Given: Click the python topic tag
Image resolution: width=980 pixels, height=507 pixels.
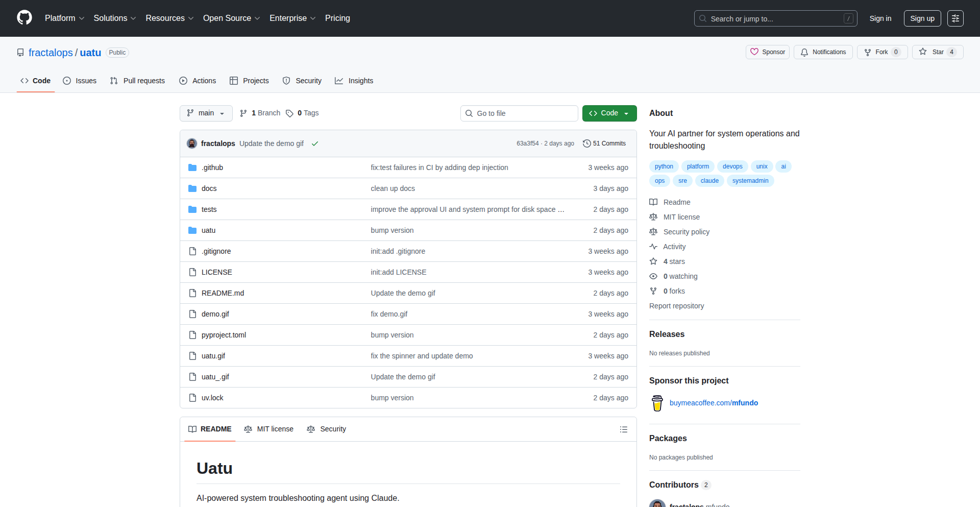Looking at the screenshot, I should pos(664,166).
